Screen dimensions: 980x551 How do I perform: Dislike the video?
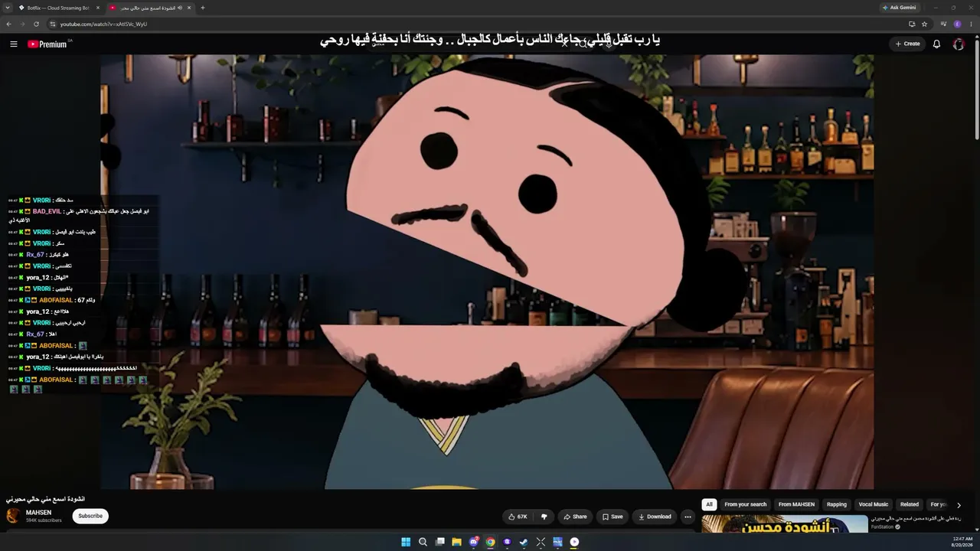click(544, 517)
